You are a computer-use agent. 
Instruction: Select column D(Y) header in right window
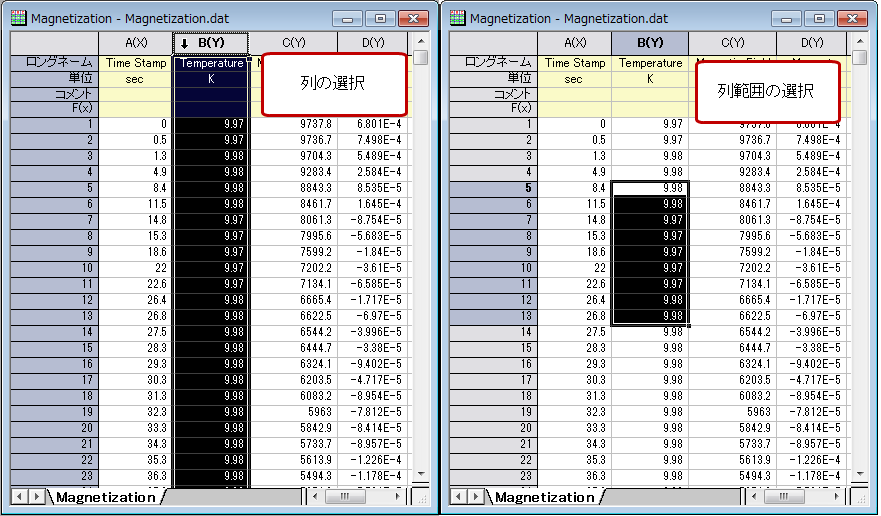[x=811, y=43]
